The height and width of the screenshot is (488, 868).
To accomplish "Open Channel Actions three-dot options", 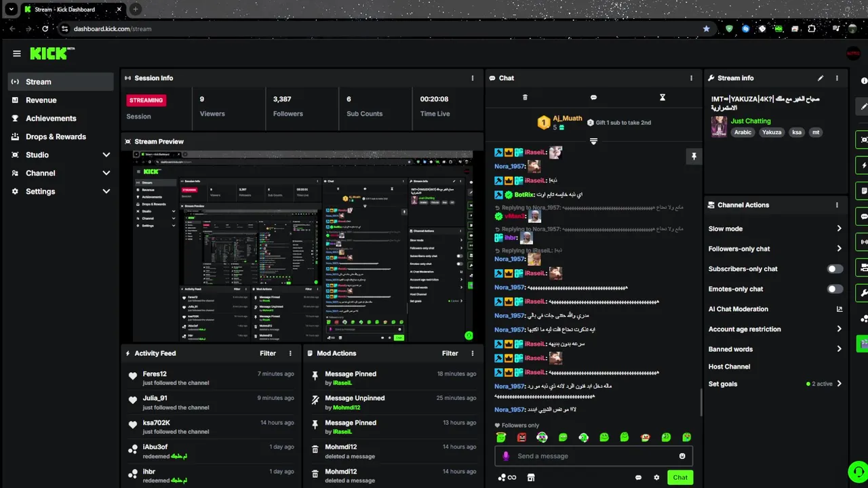I will 837,205.
